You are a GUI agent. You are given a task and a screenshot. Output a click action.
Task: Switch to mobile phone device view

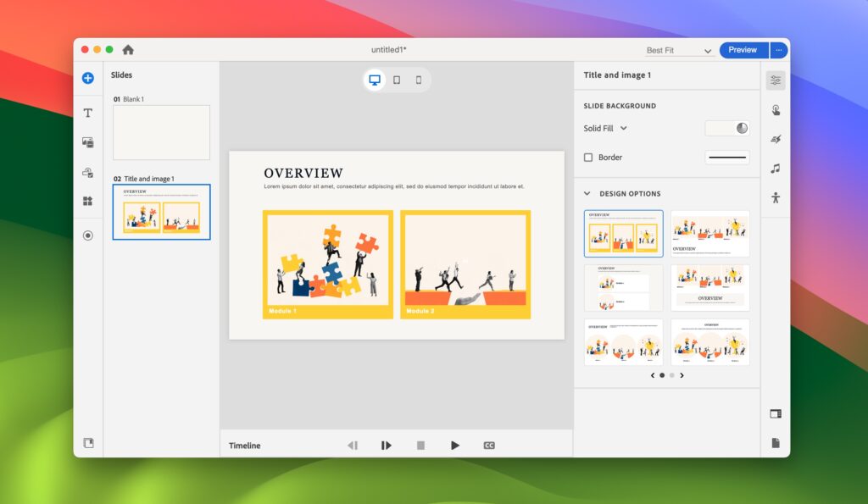(x=419, y=80)
